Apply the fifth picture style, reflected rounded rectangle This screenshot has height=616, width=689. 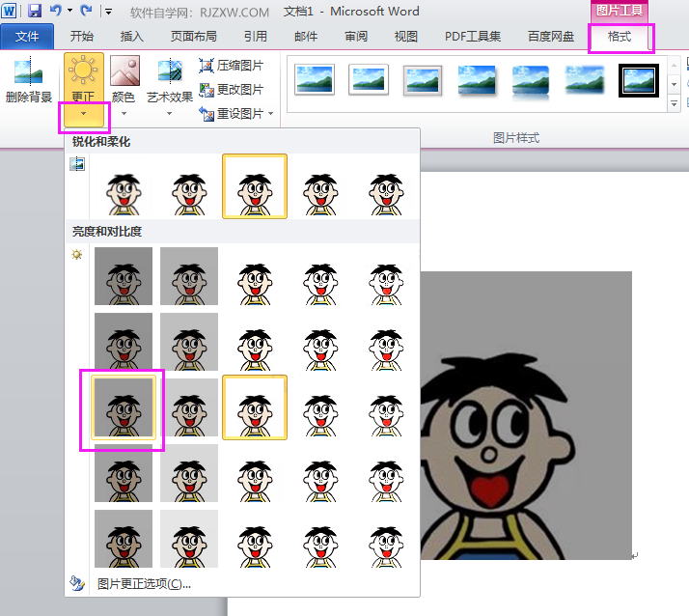(x=531, y=81)
